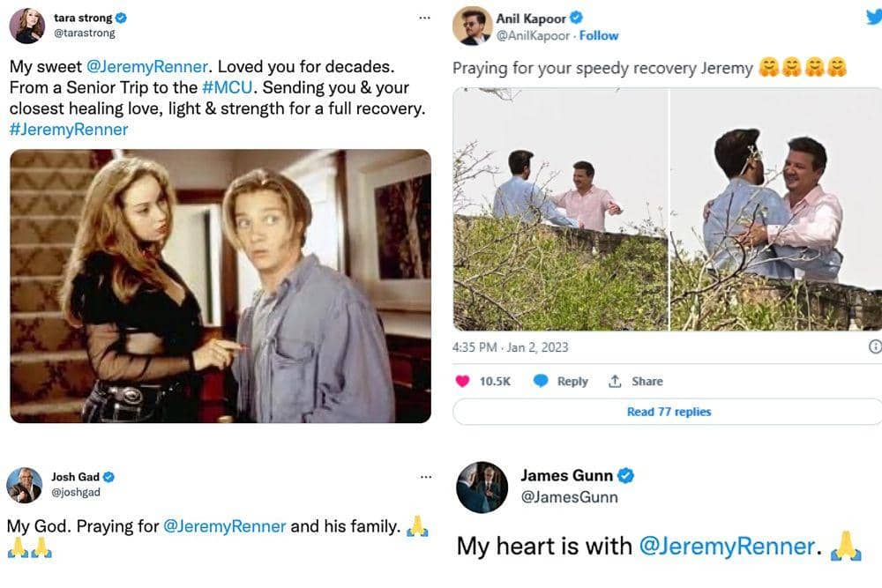Click the info icon beside the tweet date
This screenshot has width=882, height=588.
pyautogui.click(x=875, y=346)
